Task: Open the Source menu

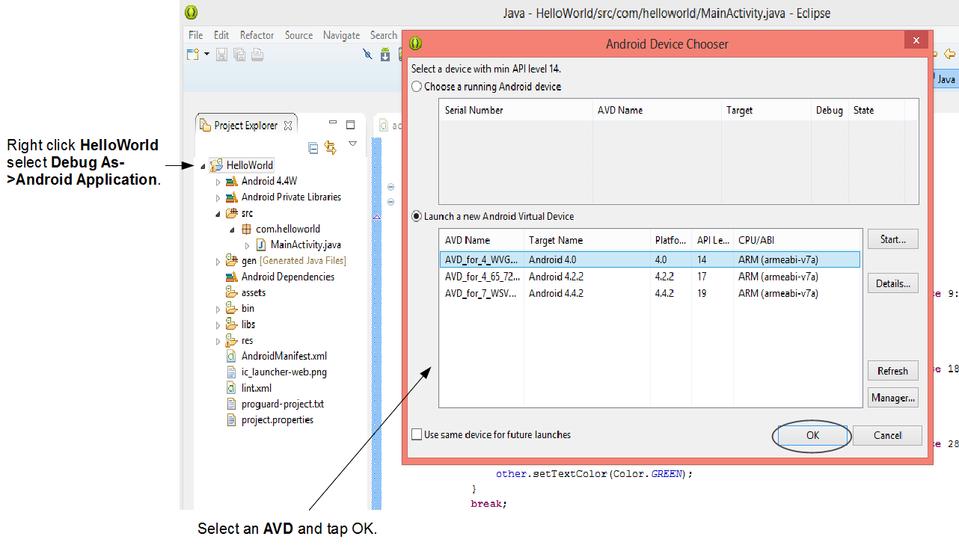Action: pos(298,35)
